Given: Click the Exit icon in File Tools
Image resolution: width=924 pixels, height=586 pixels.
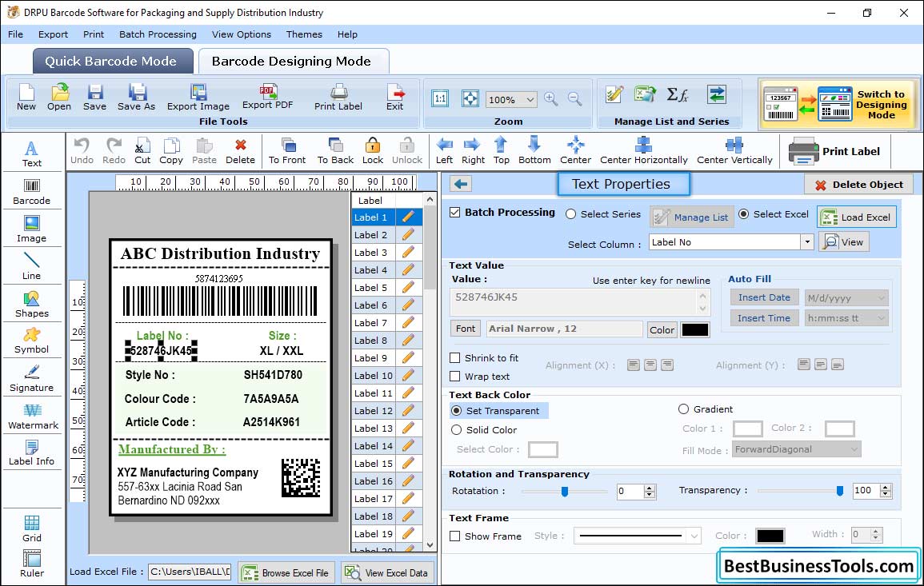Looking at the screenshot, I should click(x=395, y=98).
